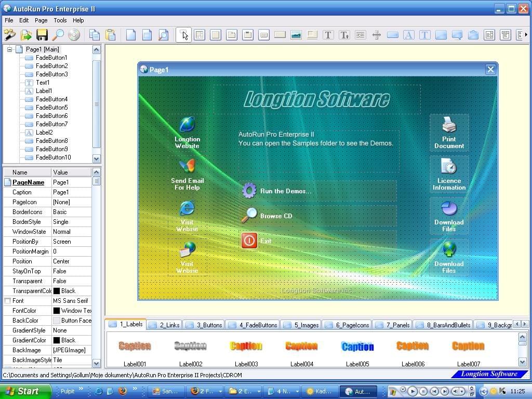This screenshot has height=399, width=532.
Task: Open Internet Explorer in quick launch
Action: [98, 391]
